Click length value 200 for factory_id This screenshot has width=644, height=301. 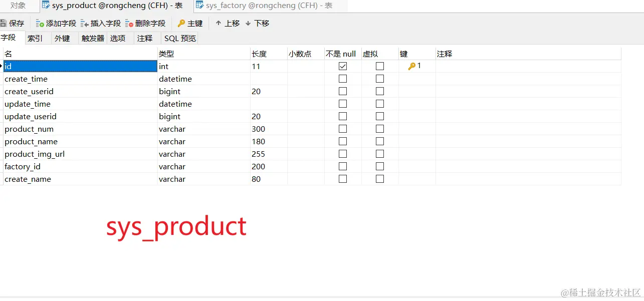[x=259, y=166]
